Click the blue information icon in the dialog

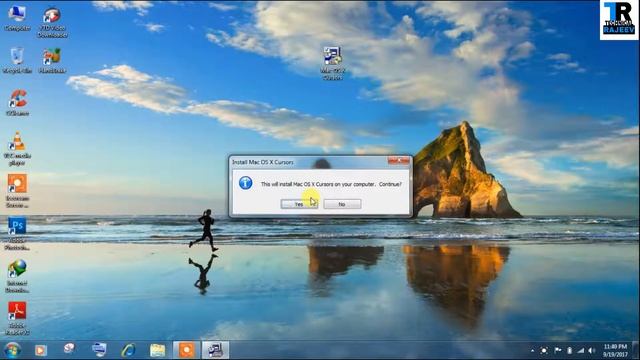[245, 183]
